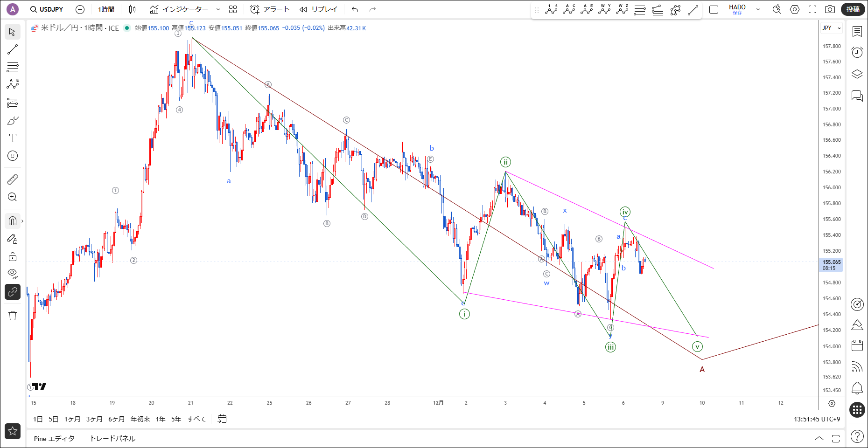
Task: Select the 1ヶ月 date range
Action: (x=72, y=419)
